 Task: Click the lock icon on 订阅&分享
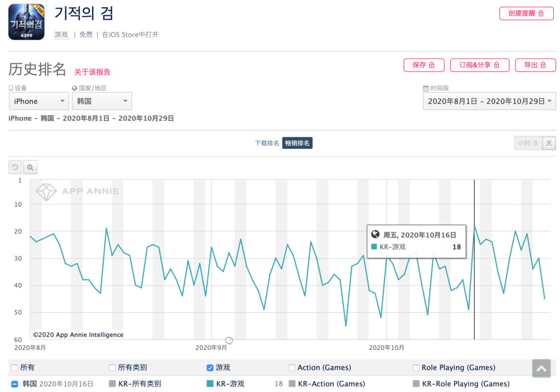tap(496, 65)
